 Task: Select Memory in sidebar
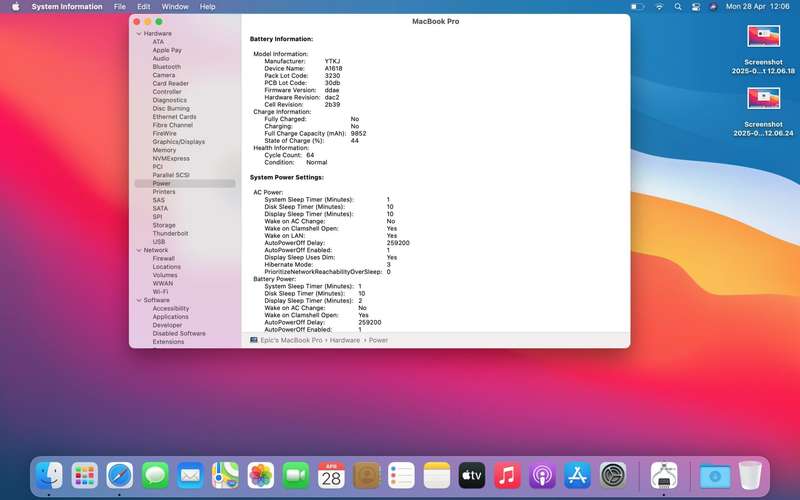[164, 150]
